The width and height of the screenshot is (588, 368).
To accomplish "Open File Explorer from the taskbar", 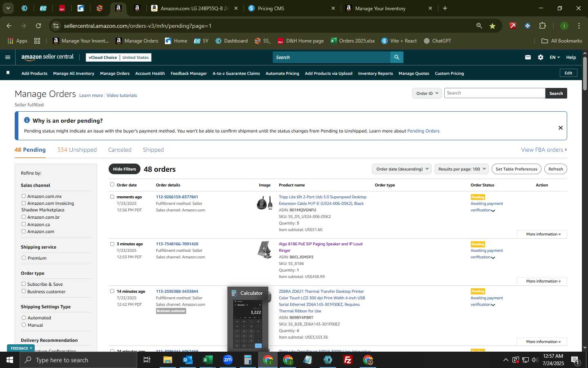I will point(168,360).
